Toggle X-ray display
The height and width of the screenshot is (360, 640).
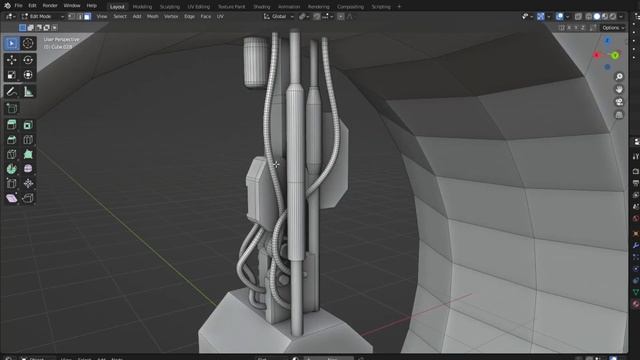click(578, 17)
